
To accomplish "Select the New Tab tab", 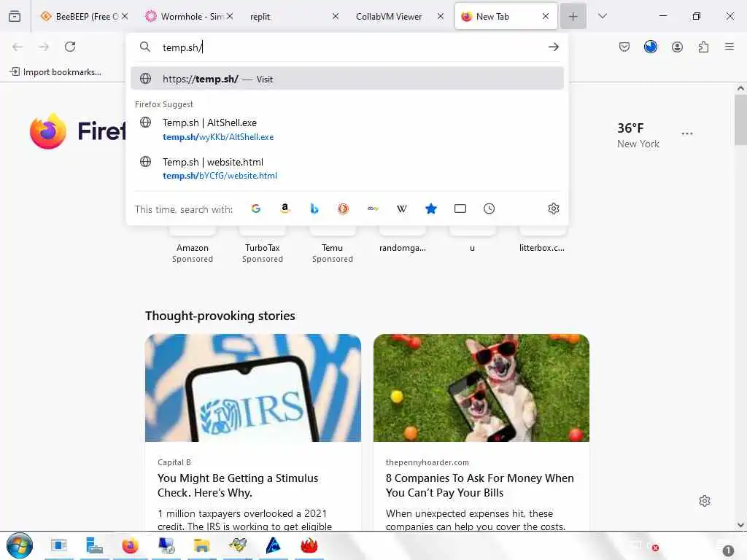I will click(x=506, y=16).
